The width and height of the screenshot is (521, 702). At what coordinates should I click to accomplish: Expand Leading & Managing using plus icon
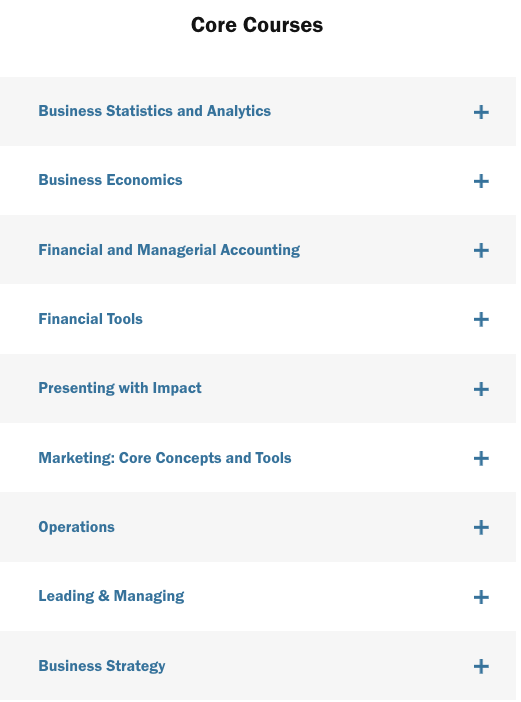pyautogui.click(x=481, y=597)
